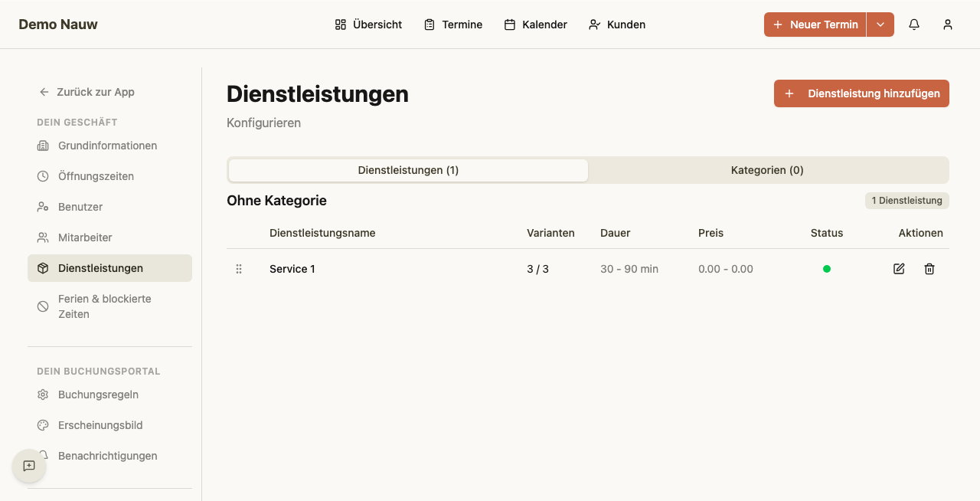980x501 pixels.
Task: Click the Dauer column header
Action: tap(616, 233)
